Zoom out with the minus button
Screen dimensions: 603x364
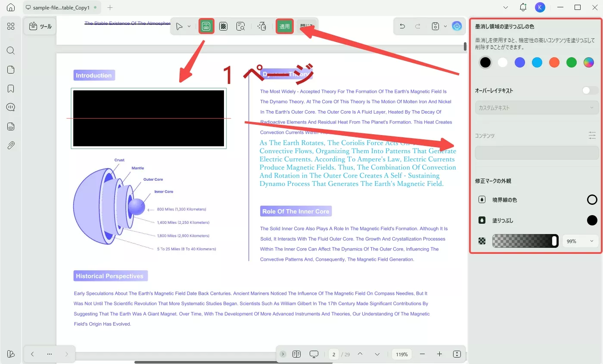coord(422,354)
